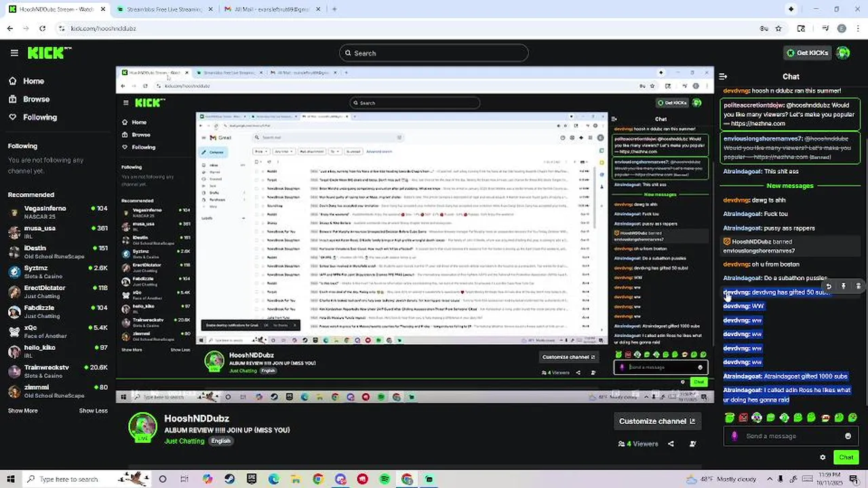
Task: Open Syztmz recommended channel
Action: (58, 272)
